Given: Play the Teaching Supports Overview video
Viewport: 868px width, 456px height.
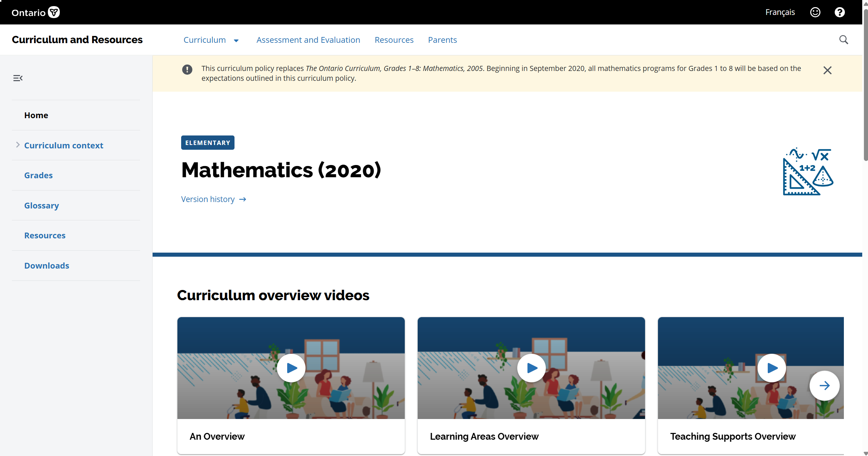Looking at the screenshot, I should point(771,368).
